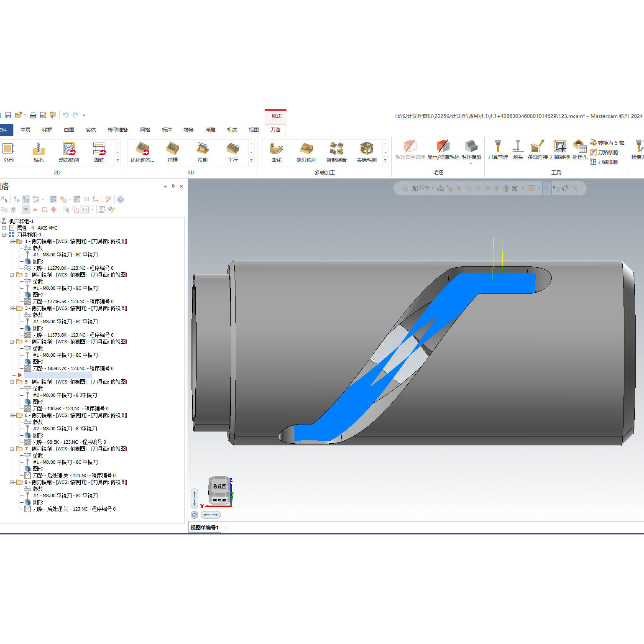Switch to the 线框 ribbon tab

click(x=47, y=130)
